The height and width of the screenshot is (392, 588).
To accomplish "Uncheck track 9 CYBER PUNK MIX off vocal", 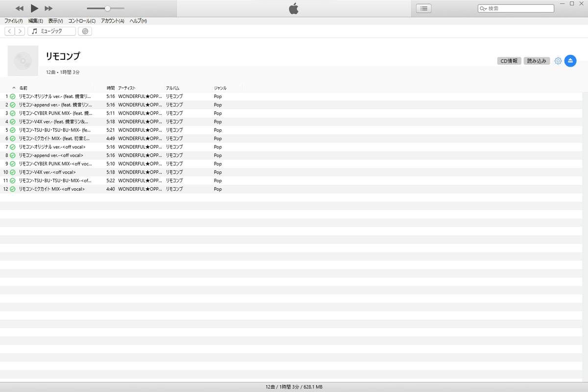I will point(13,164).
